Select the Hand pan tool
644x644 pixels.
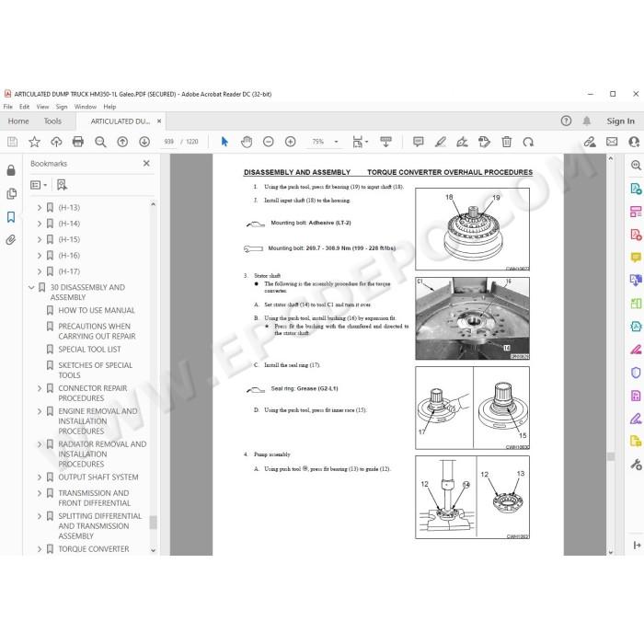click(x=247, y=142)
